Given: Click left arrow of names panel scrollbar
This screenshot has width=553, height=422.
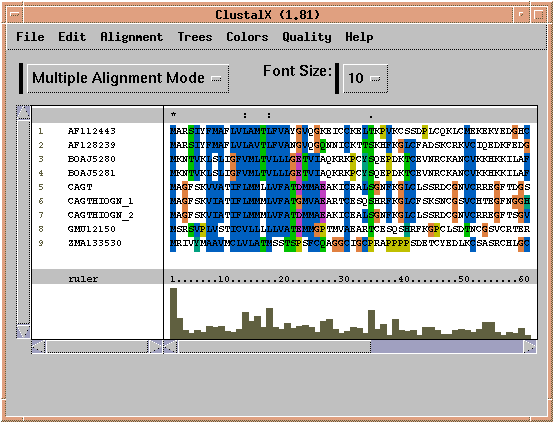Looking at the screenshot, I should click(x=38, y=347).
